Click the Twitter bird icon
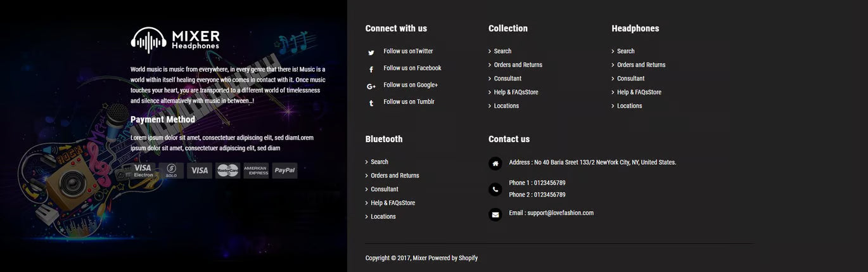This screenshot has height=272, width=868. 371,53
